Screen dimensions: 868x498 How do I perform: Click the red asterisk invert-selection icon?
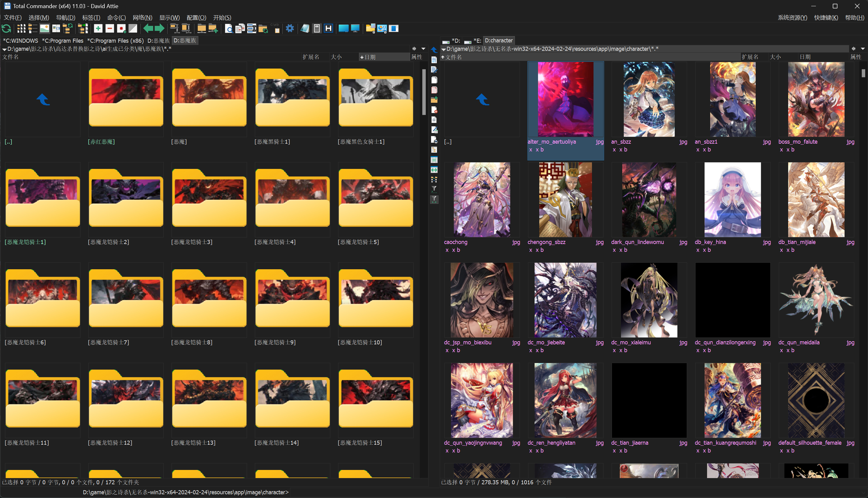pos(121,28)
